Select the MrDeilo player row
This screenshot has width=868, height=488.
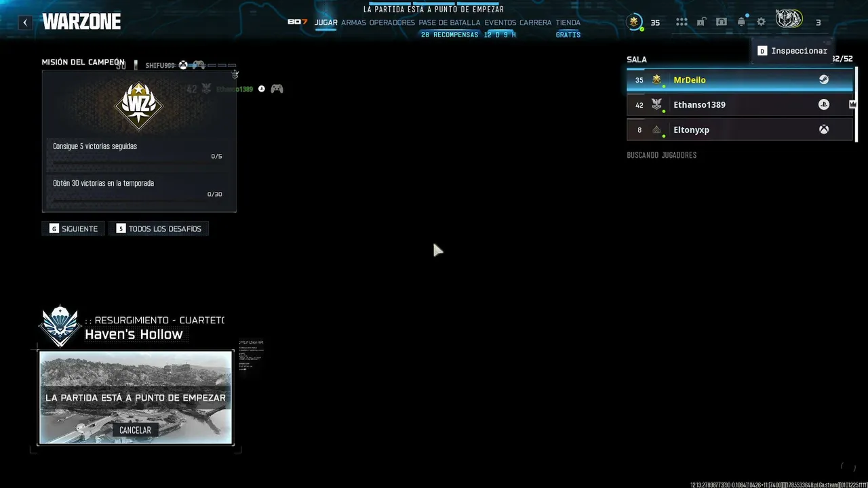point(740,79)
